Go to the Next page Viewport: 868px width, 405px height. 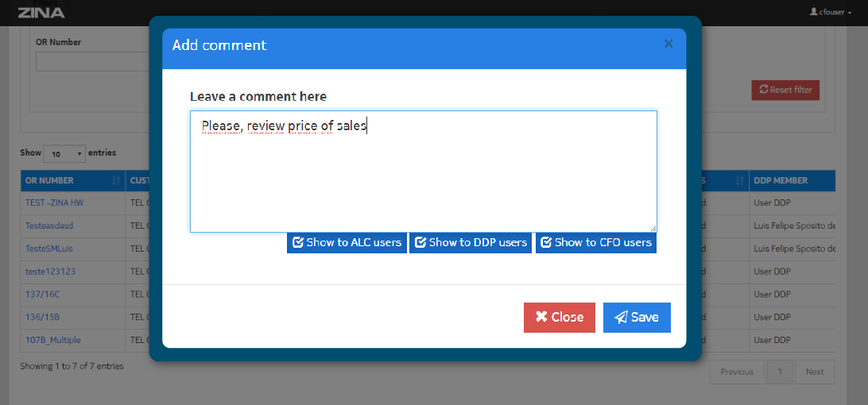coord(815,372)
